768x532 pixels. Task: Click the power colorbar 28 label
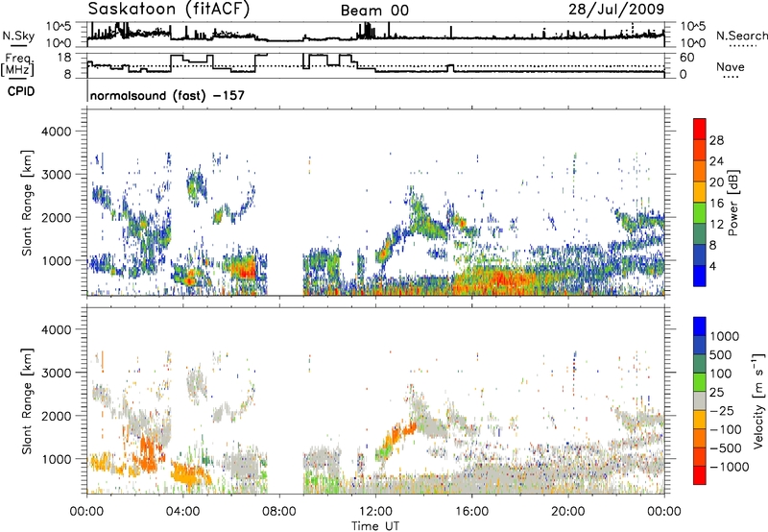716,140
